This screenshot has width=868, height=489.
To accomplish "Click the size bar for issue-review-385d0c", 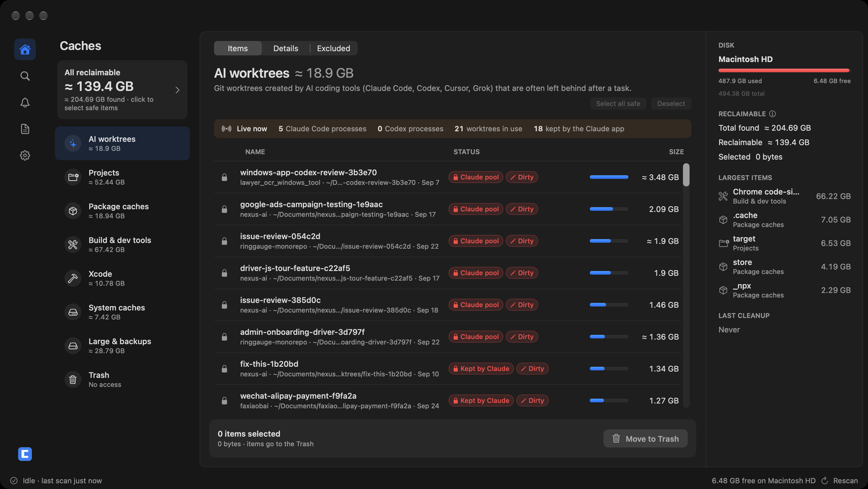I will coord(609,305).
